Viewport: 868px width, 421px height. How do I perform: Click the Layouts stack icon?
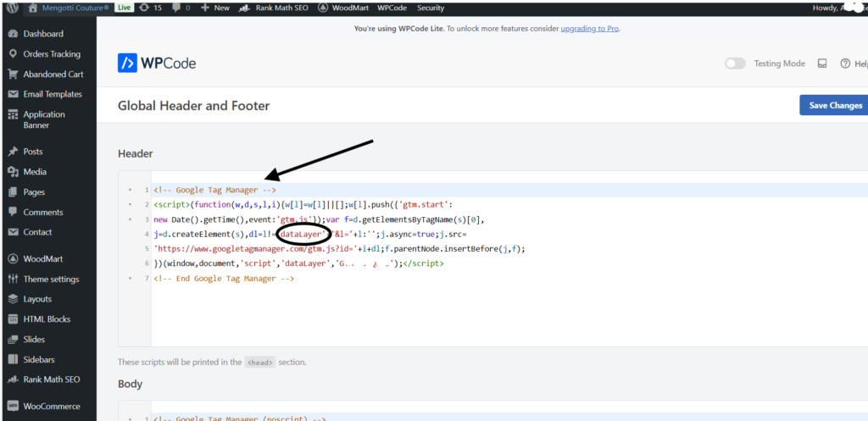(14, 299)
